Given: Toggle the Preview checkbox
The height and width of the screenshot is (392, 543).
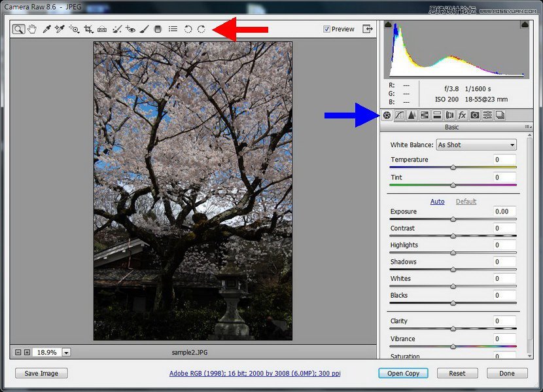Looking at the screenshot, I should (326, 29).
